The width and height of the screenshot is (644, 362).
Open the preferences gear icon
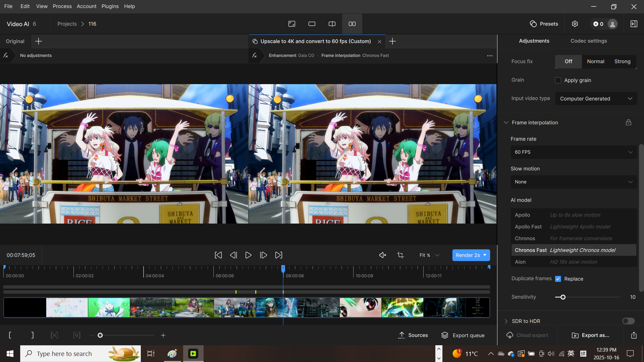(575, 24)
